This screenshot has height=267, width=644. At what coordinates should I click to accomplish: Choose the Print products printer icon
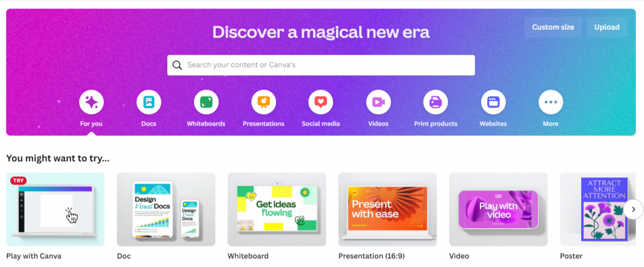click(436, 102)
